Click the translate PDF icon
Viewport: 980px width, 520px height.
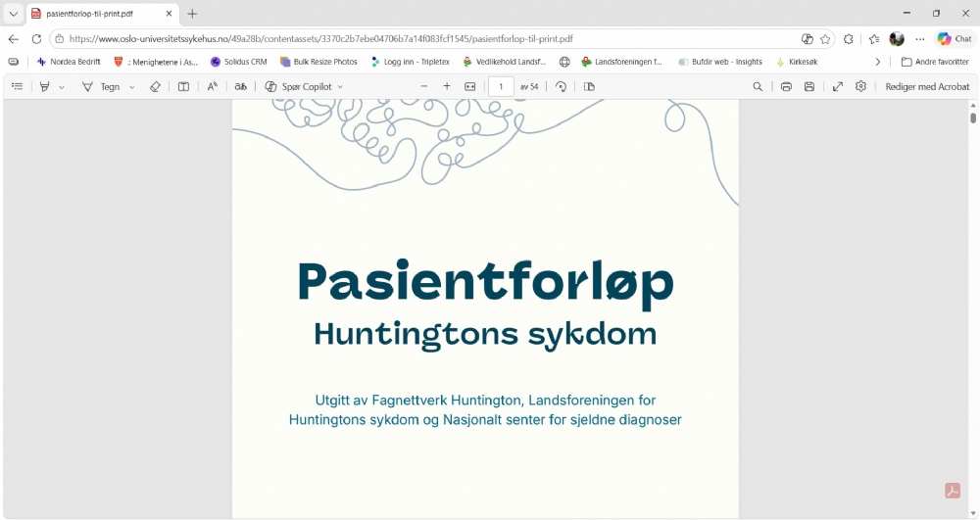tap(241, 87)
